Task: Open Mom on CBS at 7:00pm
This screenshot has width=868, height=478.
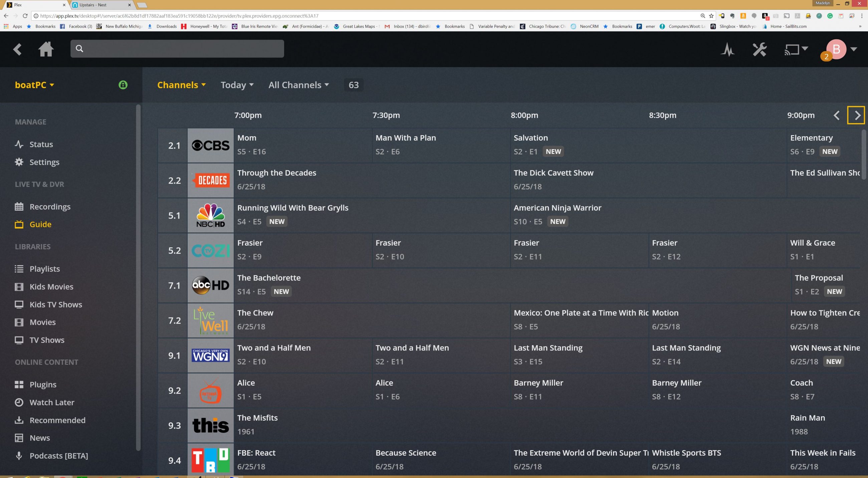Action: [303, 146]
